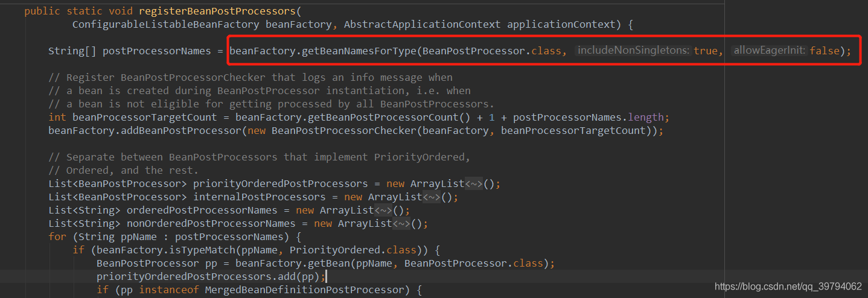Click the includeNonSingletons parameter hint
Image resolution: width=868 pixels, height=298 pixels.
pyautogui.click(x=633, y=51)
